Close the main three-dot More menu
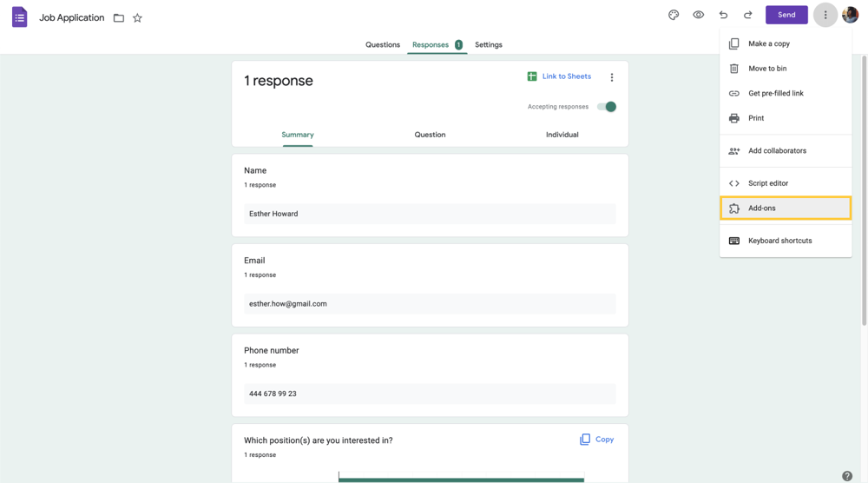Image resolution: width=868 pixels, height=483 pixels. (x=825, y=15)
